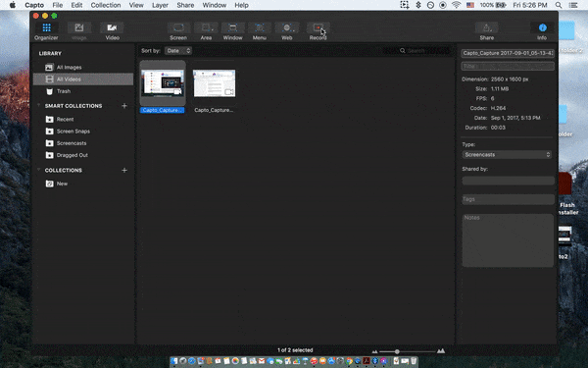Image resolution: width=588 pixels, height=368 pixels.
Task: Click the Wi-Fi status icon
Action: coord(456,5)
